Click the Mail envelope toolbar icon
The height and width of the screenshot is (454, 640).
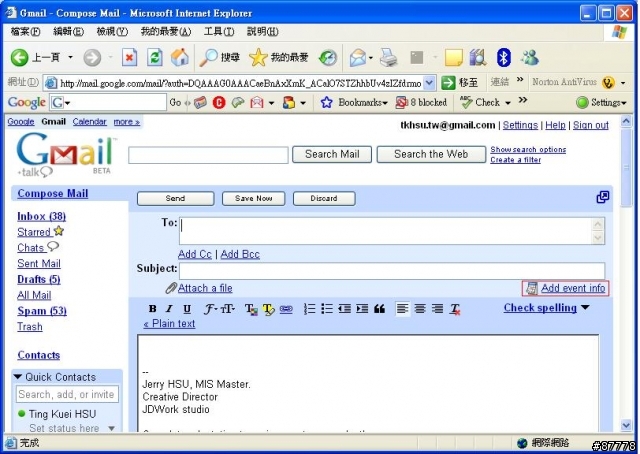[x=358, y=58]
